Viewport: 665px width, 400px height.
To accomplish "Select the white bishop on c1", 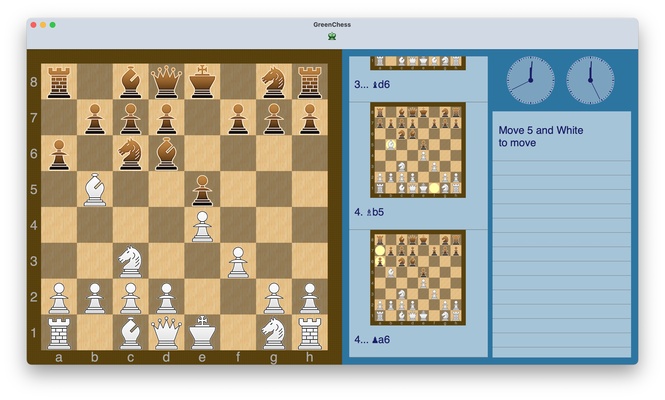I will (130, 333).
